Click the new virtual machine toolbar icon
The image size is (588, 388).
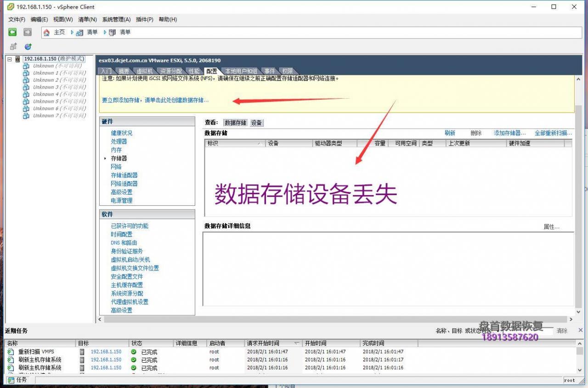click(13, 46)
